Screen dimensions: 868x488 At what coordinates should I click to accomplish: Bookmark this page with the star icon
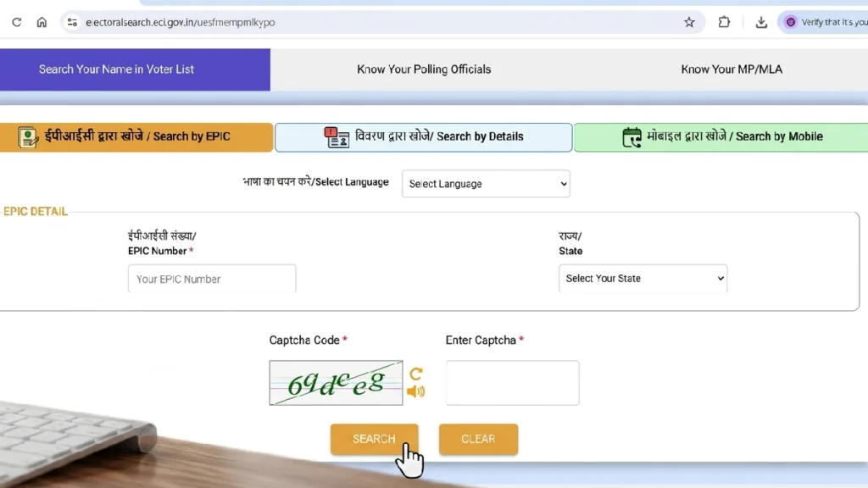(x=689, y=22)
